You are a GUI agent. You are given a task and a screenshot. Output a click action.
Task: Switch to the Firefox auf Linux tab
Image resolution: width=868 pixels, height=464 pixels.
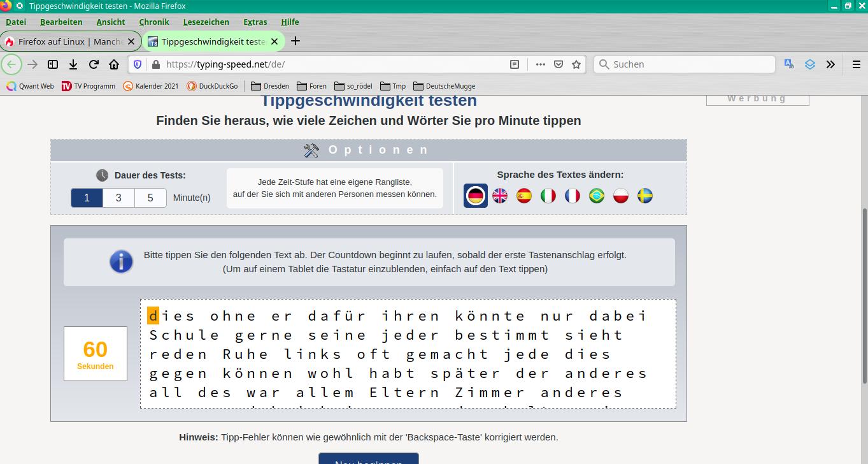tap(71, 41)
